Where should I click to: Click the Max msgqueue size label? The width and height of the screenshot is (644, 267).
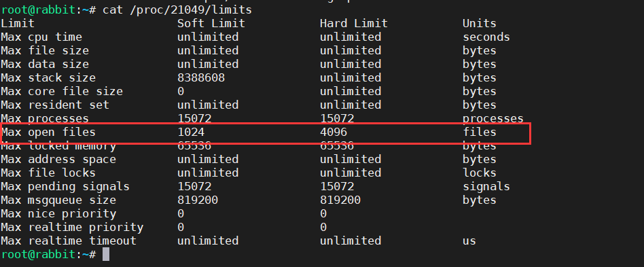(x=58, y=200)
